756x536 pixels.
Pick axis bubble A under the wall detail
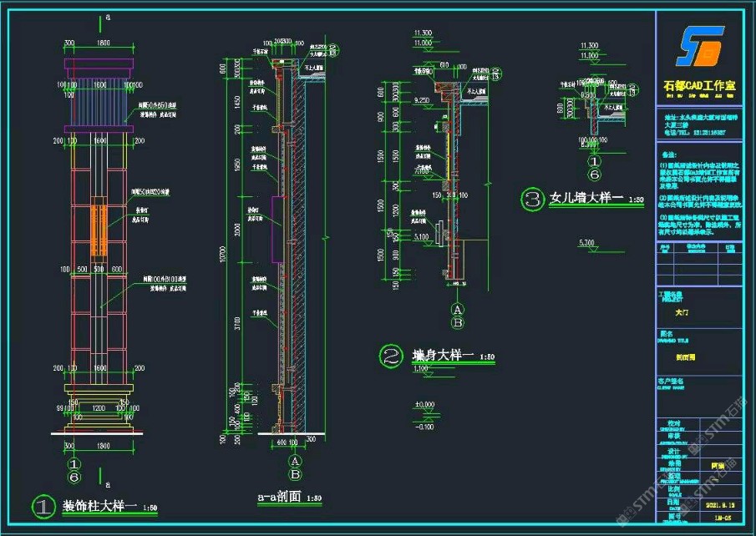coord(457,308)
